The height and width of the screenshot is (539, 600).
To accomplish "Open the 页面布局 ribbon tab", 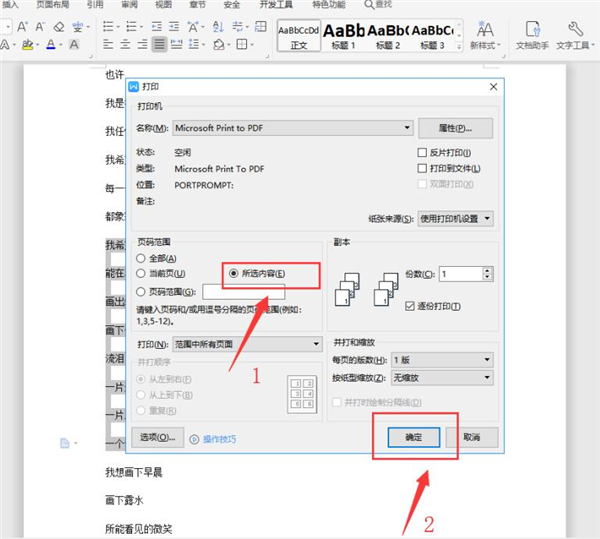I will pyautogui.click(x=53, y=5).
